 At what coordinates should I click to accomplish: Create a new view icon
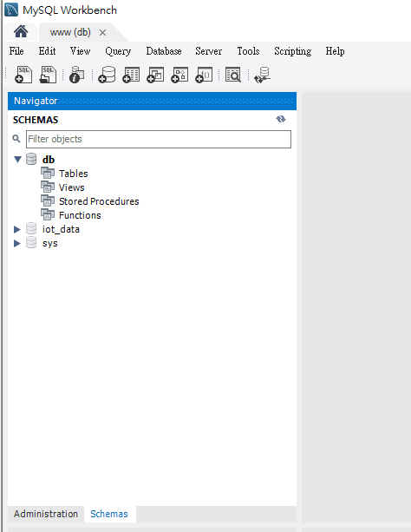coord(155,75)
